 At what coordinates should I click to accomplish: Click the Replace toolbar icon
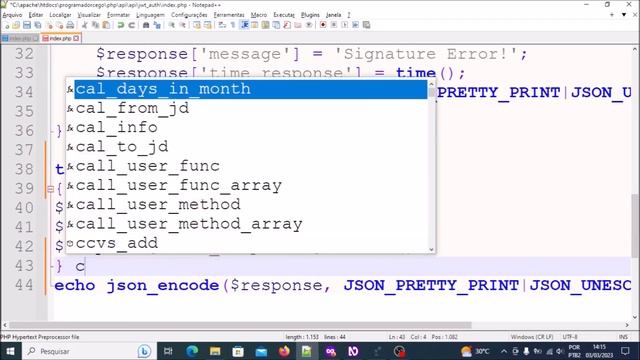[x=157, y=25]
